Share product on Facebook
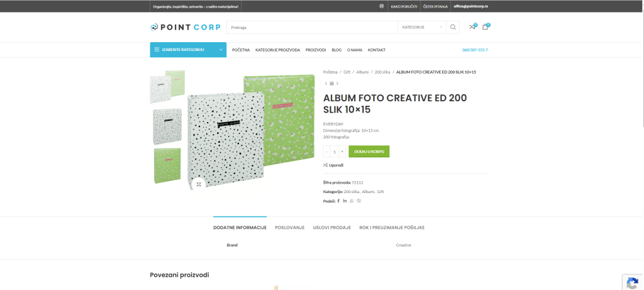The image size is (644, 290). (x=338, y=201)
